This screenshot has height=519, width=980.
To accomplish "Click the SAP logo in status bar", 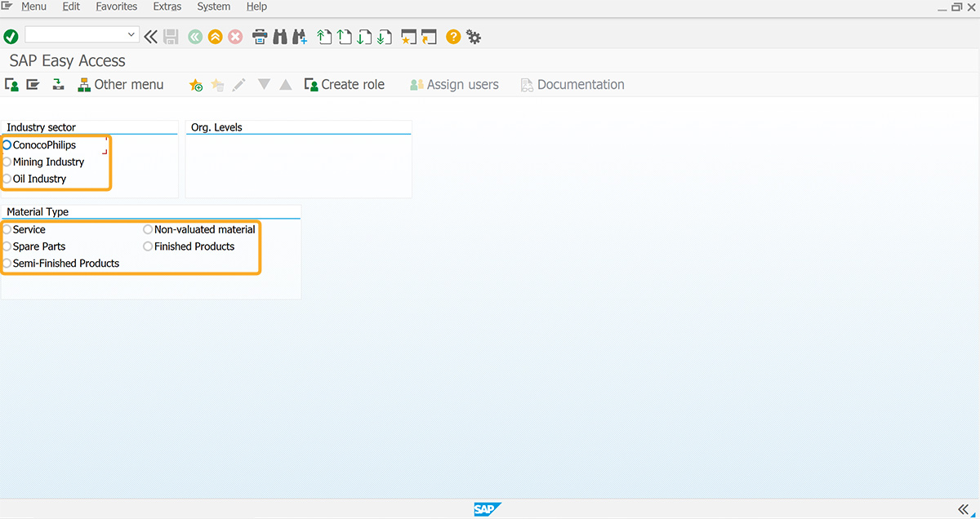I will coord(488,509).
